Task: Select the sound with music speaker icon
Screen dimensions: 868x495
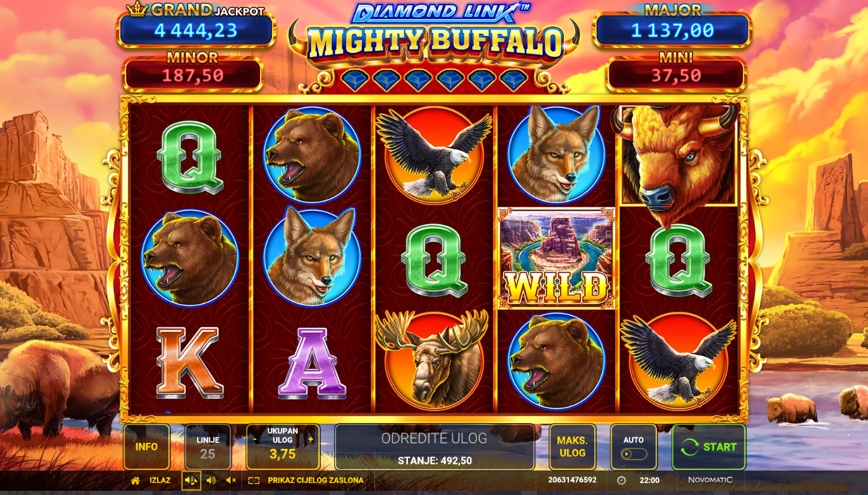Action: (191, 481)
